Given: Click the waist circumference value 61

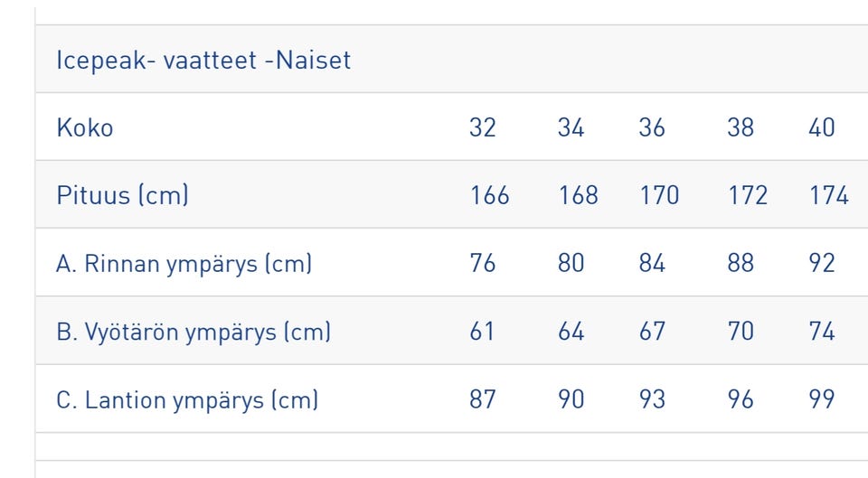Looking at the screenshot, I should (x=483, y=332).
